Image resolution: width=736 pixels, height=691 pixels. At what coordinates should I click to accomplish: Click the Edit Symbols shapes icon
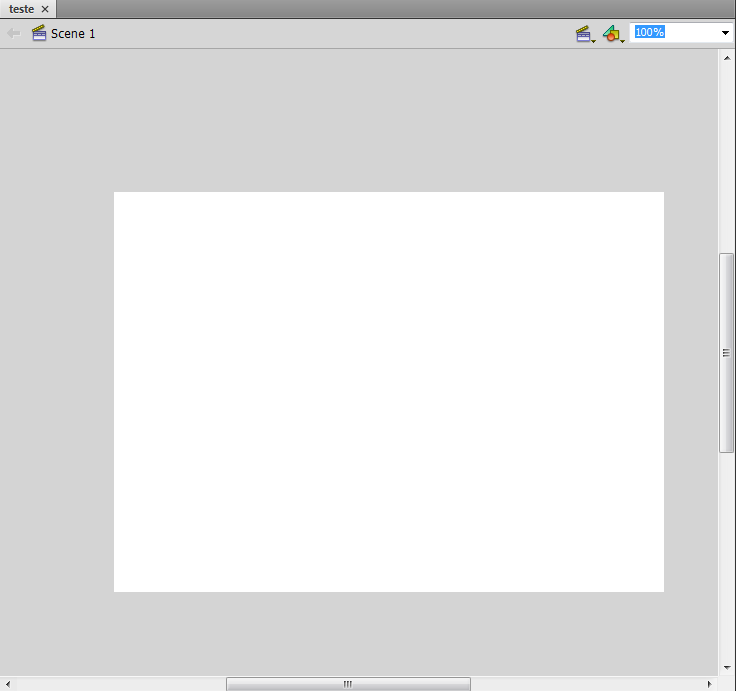point(611,33)
